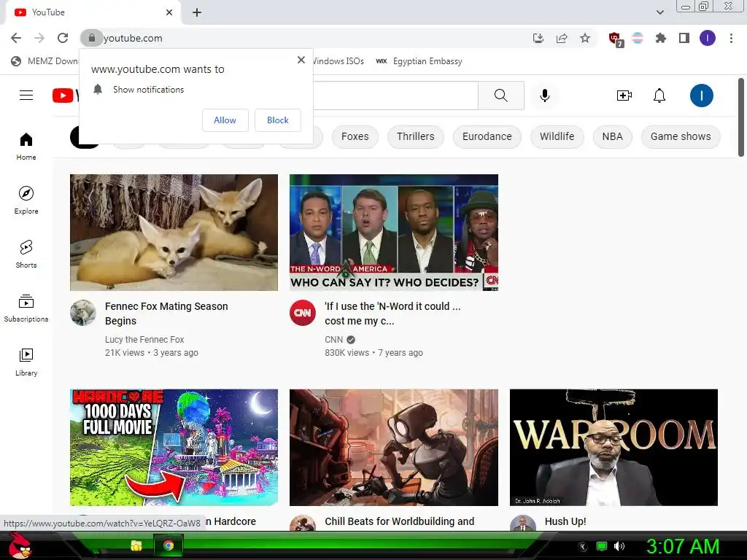This screenshot has height=560, width=747.
Task: Click Lucy the Fennec Fox channel avatar
Action: (83, 313)
